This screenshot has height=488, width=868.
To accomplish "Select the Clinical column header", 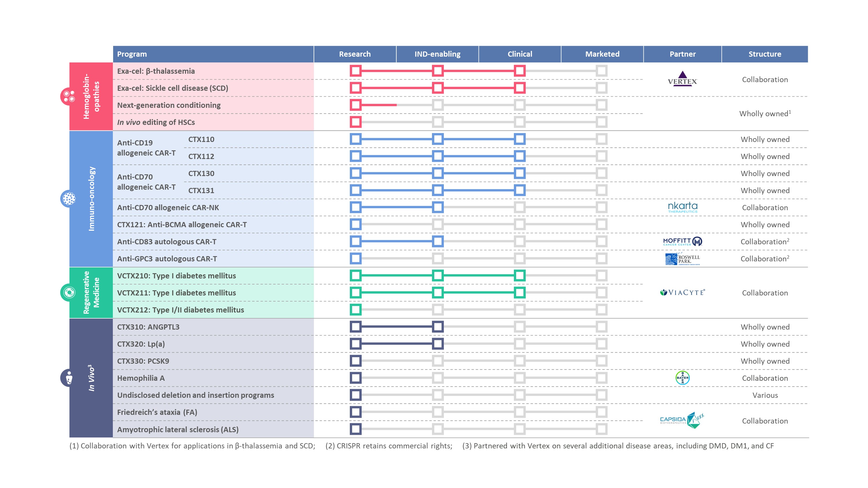I will point(520,54).
